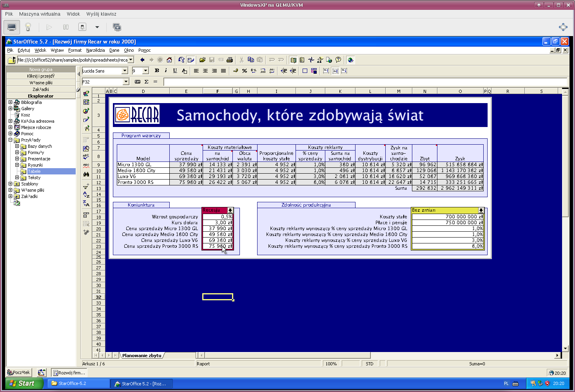Expand the Szablony tree node
The image size is (575, 392).
(11, 184)
